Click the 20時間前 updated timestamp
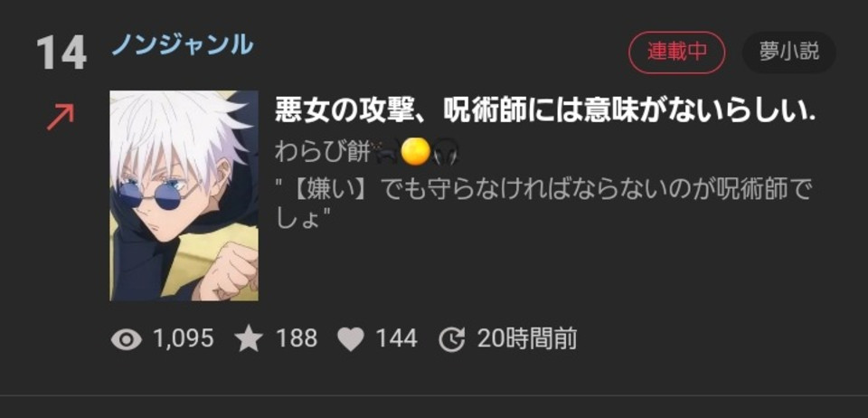868x418 pixels. click(527, 338)
